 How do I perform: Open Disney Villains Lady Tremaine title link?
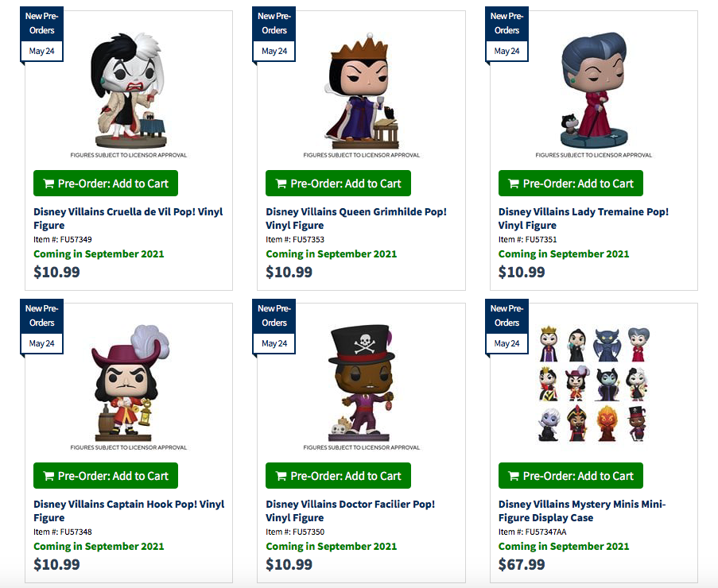coord(583,212)
